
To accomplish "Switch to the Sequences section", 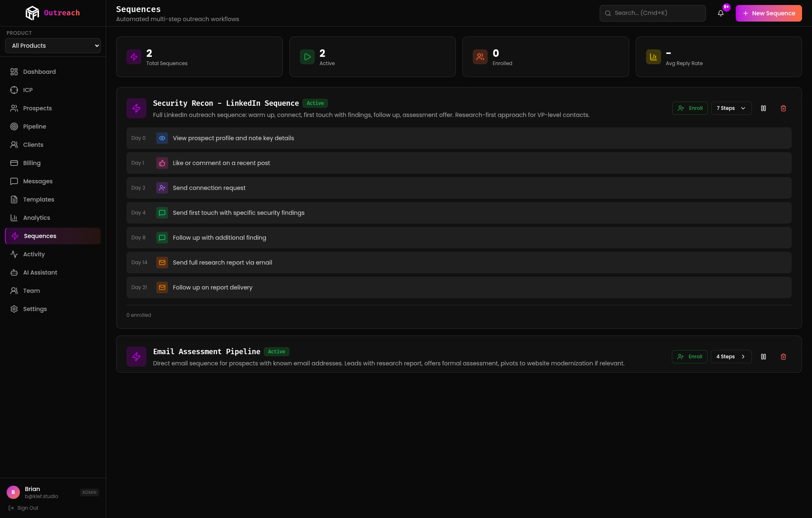I will (40, 236).
